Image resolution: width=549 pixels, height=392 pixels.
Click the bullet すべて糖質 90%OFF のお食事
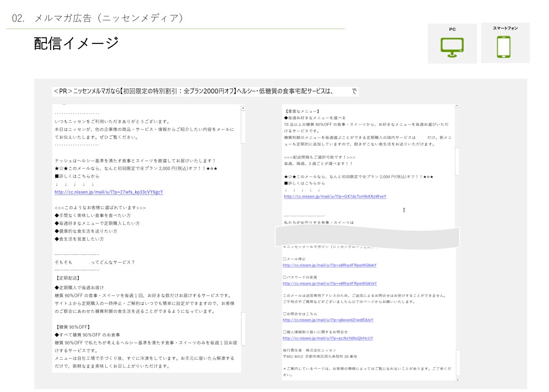coord(87,335)
